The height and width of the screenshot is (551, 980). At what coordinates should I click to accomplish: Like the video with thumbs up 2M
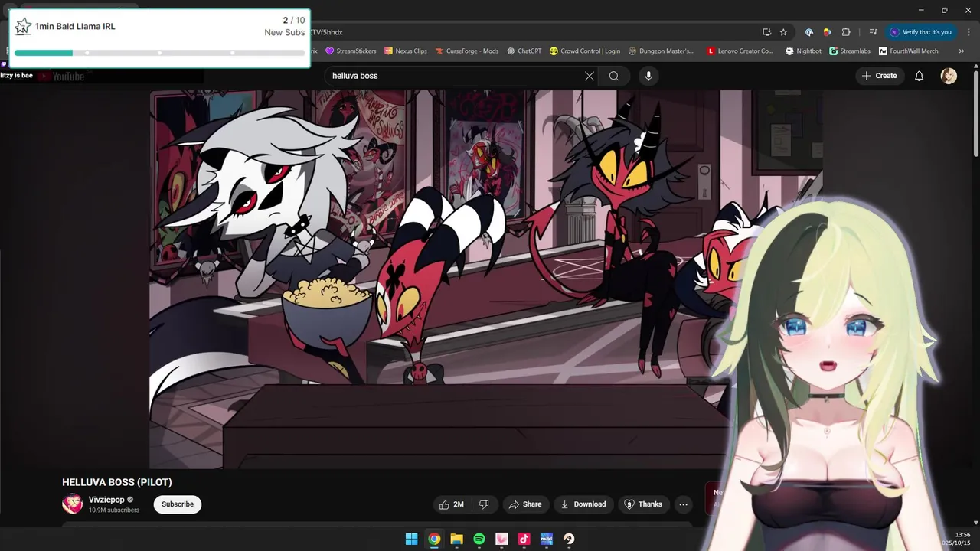point(452,504)
